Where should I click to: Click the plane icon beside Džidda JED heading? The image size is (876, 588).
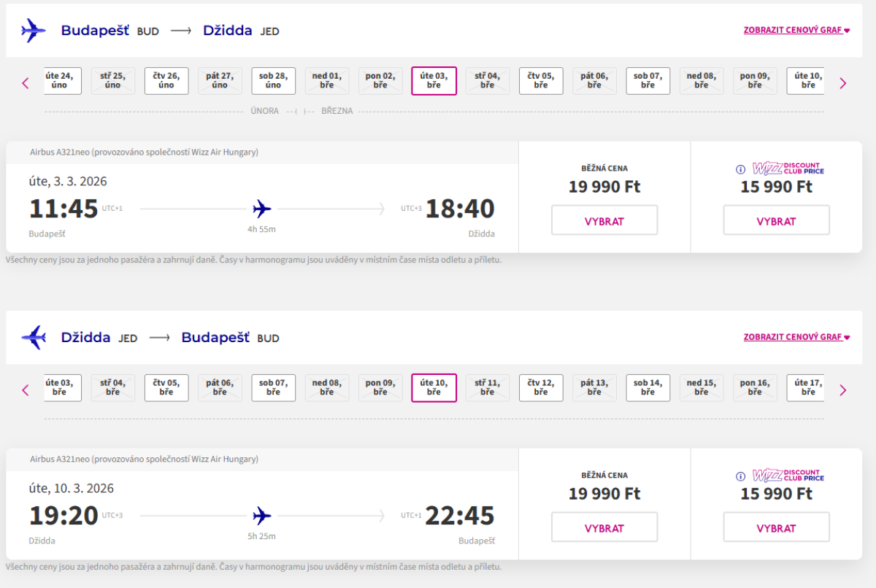pos(34,338)
